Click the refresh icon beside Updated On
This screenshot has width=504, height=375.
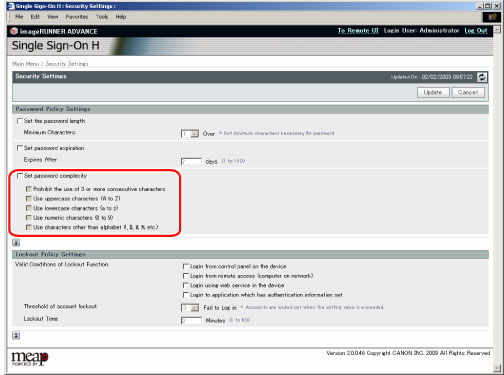click(482, 77)
